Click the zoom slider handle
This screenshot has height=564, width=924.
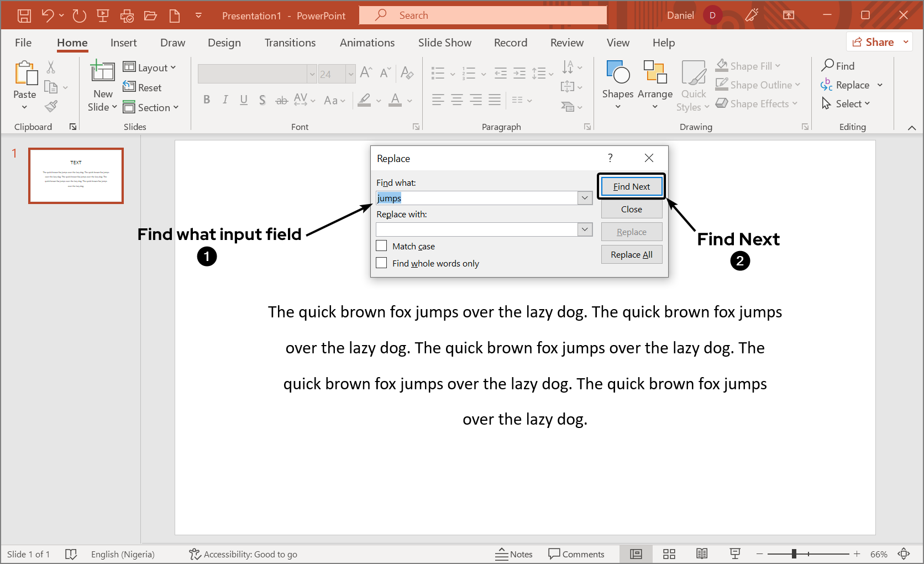click(x=794, y=554)
